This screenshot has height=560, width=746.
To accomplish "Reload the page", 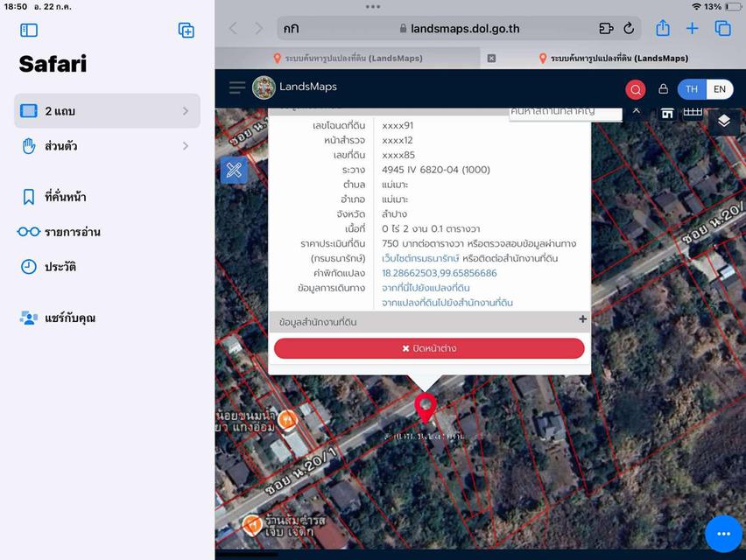I will coord(629,29).
